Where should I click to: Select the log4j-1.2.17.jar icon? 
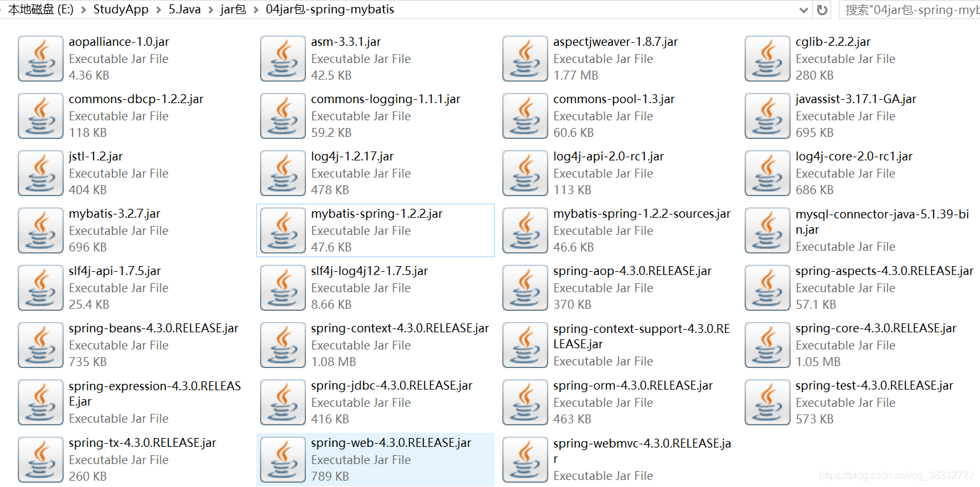(283, 173)
